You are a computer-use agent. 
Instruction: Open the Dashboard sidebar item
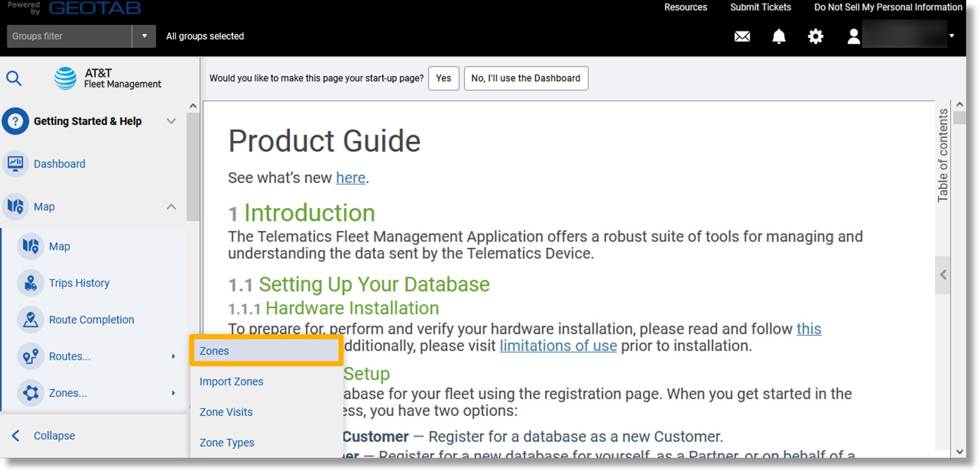coord(59,164)
